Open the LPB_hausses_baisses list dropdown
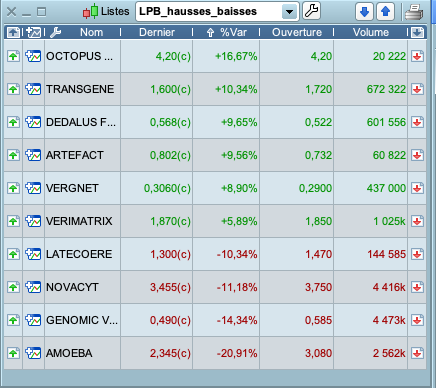The width and height of the screenshot is (436, 388). [289, 12]
